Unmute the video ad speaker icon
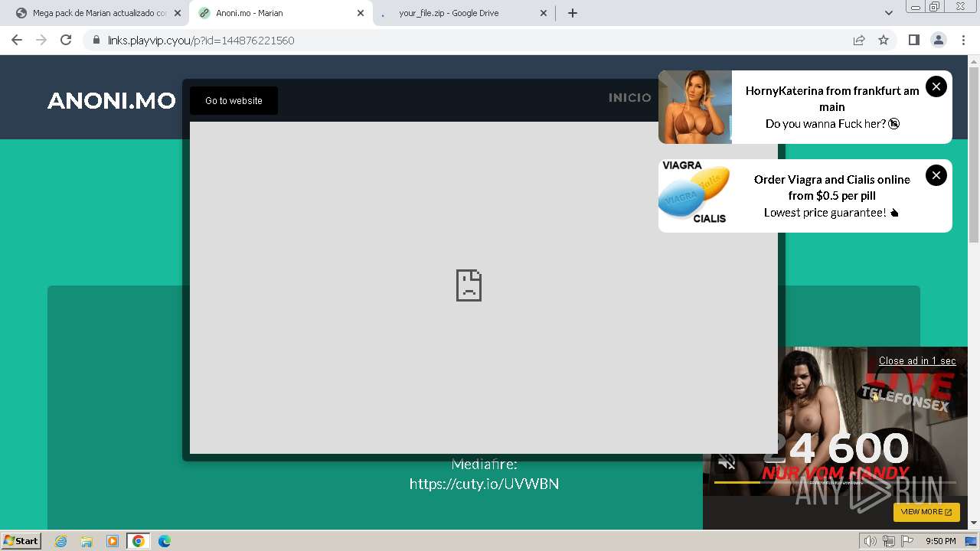Image resolution: width=980 pixels, height=551 pixels. 727,462
